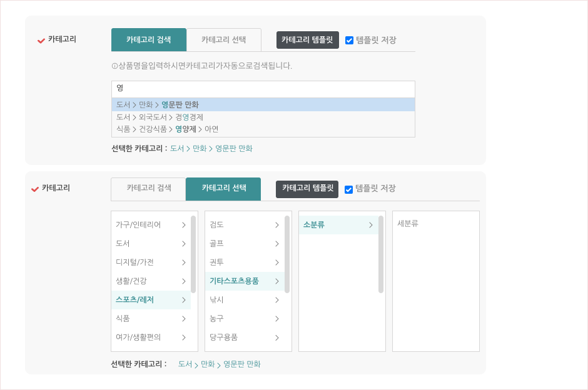Image resolution: width=588 pixels, height=390 pixels.
Task: Click the 소분류 header chevron
Action: click(x=371, y=225)
